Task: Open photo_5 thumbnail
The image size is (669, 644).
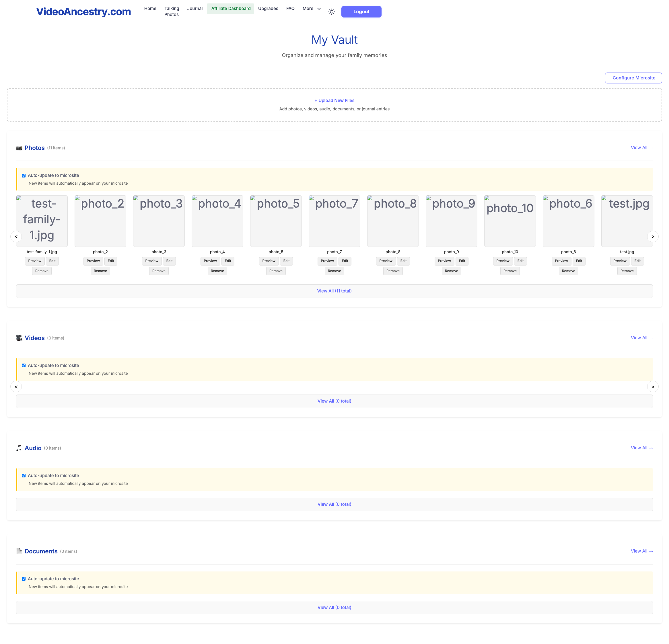Action: tap(276, 221)
